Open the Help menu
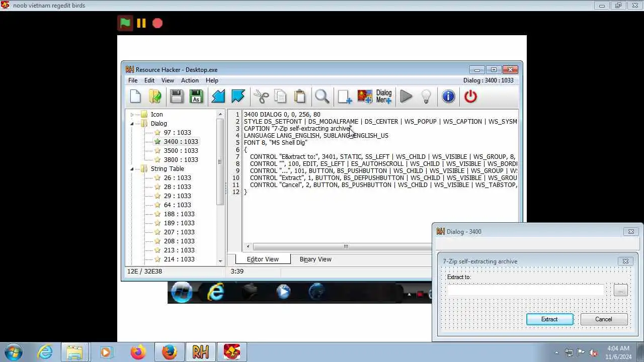 pos(212,80)
